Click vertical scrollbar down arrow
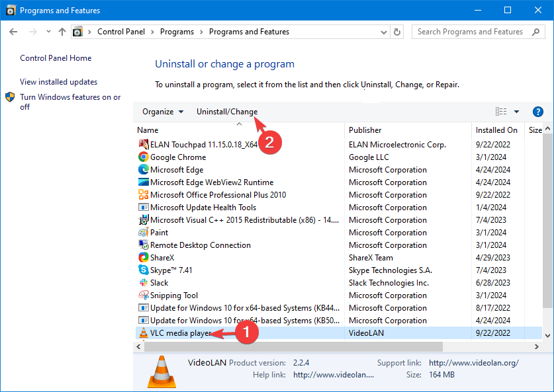 tap(547, 336)
